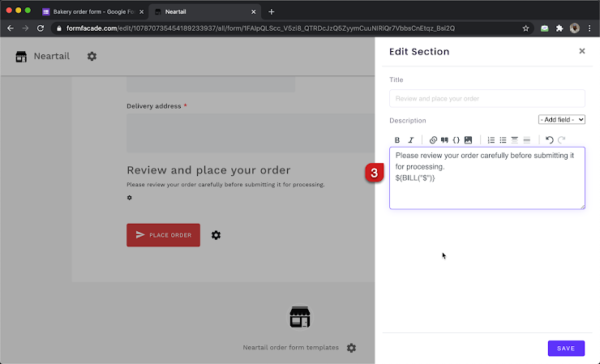
Task: Open settings gear next to Neartail
Action: [x=92, y=56]
